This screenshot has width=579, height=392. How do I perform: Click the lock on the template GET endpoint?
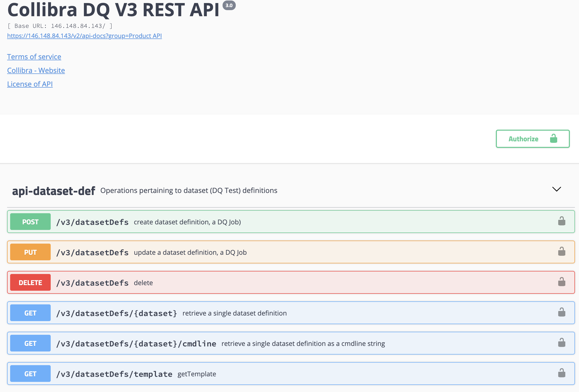tap(562, 373)
